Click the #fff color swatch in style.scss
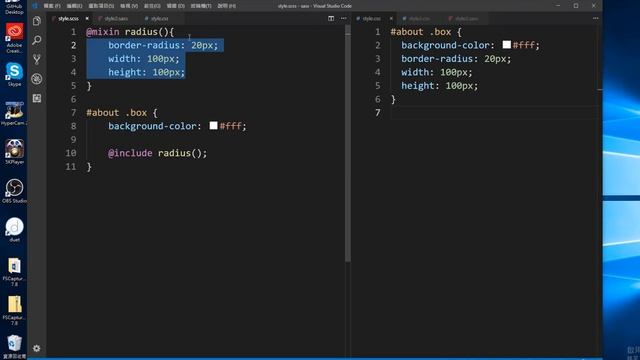640x360 pixels. [213, 126]
